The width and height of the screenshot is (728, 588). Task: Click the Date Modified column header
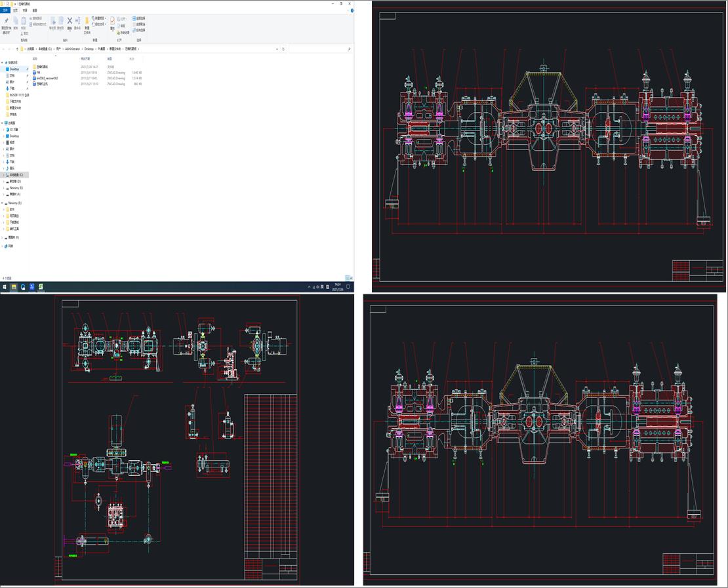(x=85, y=59)
